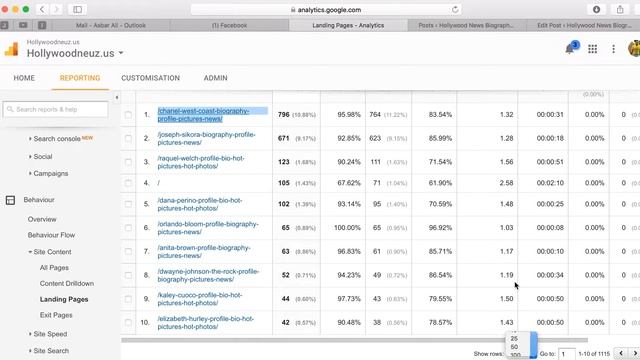Go forward with Safari forward arrow

tap(57, 9)
